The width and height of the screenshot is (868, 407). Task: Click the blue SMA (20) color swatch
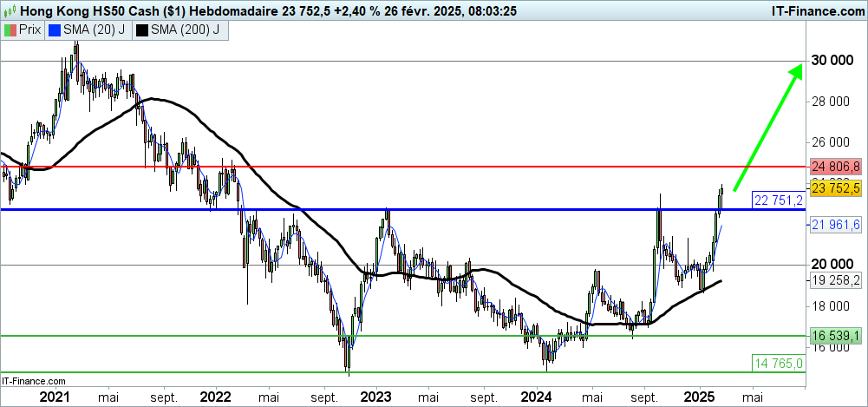[x=55, y=30]
